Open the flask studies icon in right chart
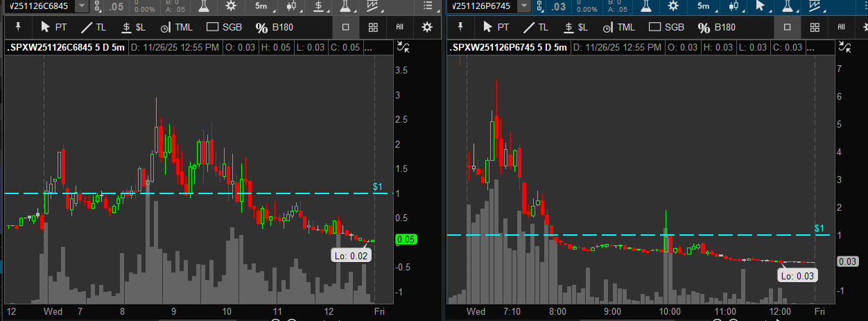Viewport: 868px width, 321px height. [x=645, y=6]
